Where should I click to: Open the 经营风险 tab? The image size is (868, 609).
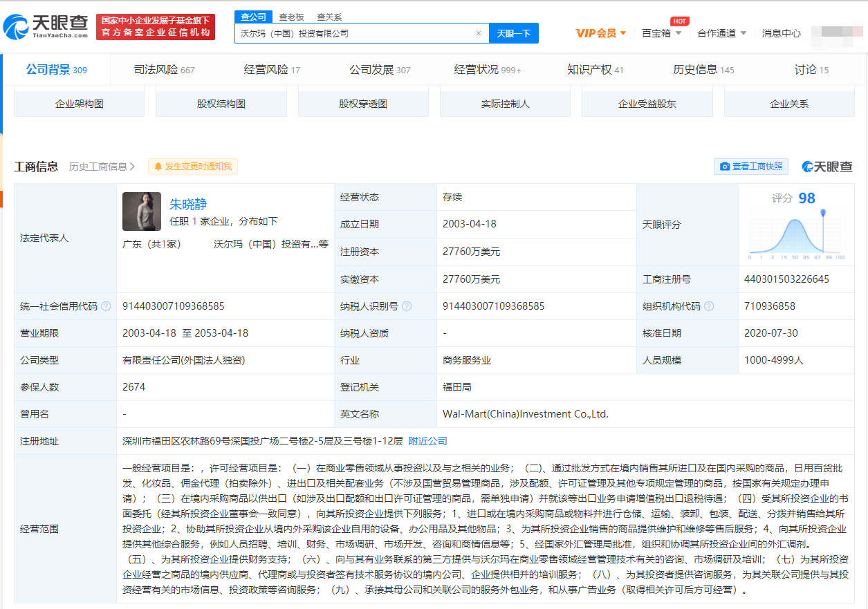click(272, 70)
